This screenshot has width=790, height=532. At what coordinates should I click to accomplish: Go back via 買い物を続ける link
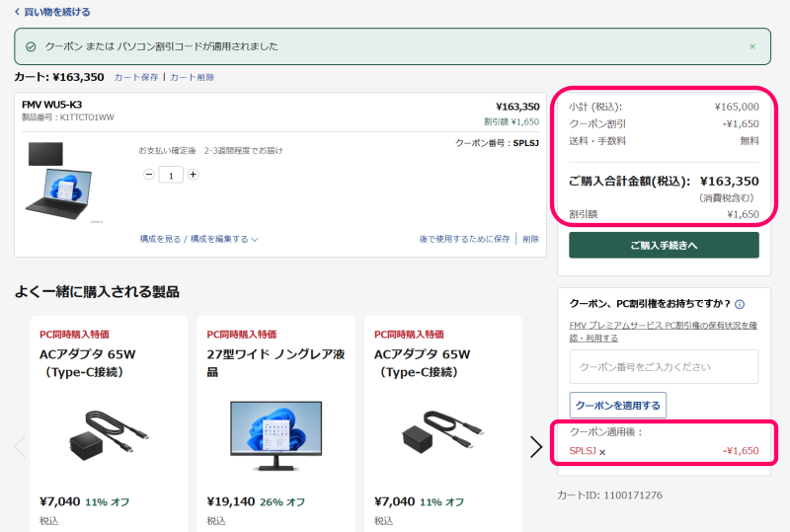(x=52, y=12)
